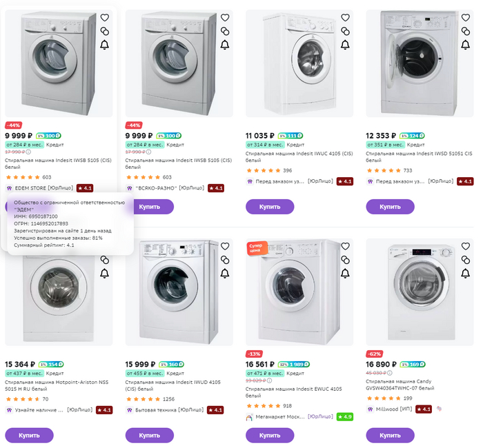
Task: Open the info icon beside old price 19 029 ₽
Action: 270,380
